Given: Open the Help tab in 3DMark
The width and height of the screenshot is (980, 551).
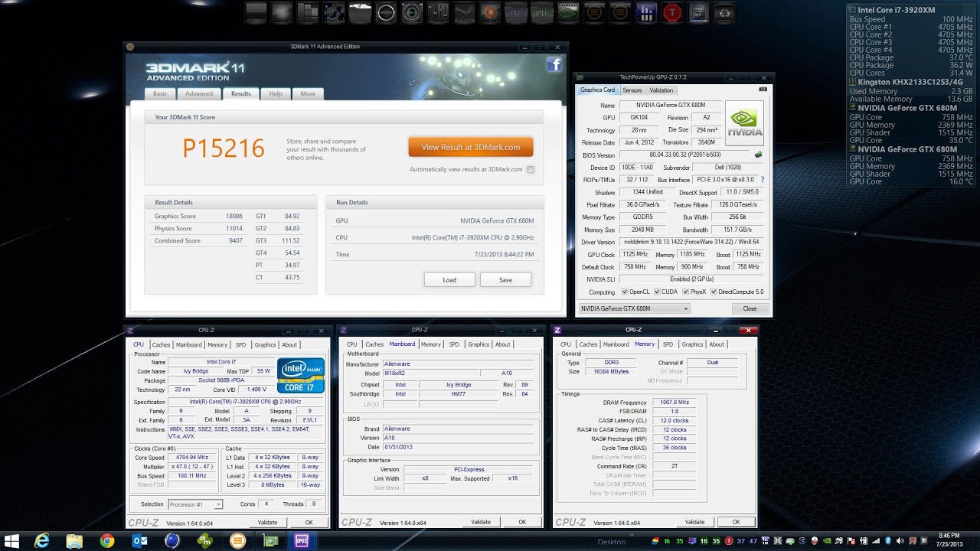Looking at the screenshot, I should 276,94.
